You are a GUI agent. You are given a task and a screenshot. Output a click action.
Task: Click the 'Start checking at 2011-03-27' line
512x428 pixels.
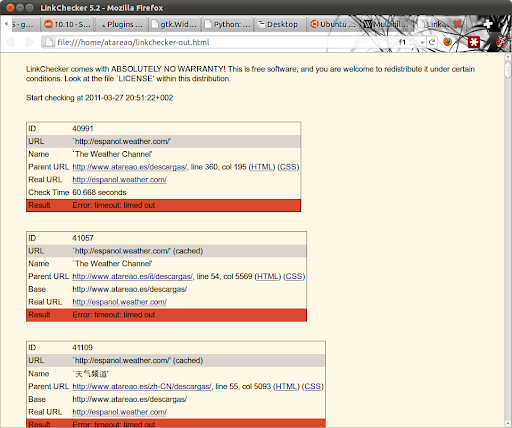(99, 98)
